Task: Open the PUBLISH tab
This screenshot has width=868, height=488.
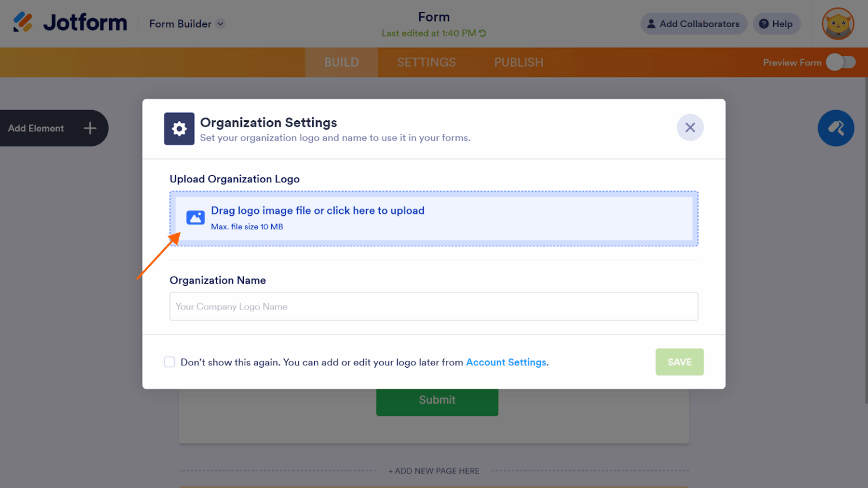Action: pos(518,62)
